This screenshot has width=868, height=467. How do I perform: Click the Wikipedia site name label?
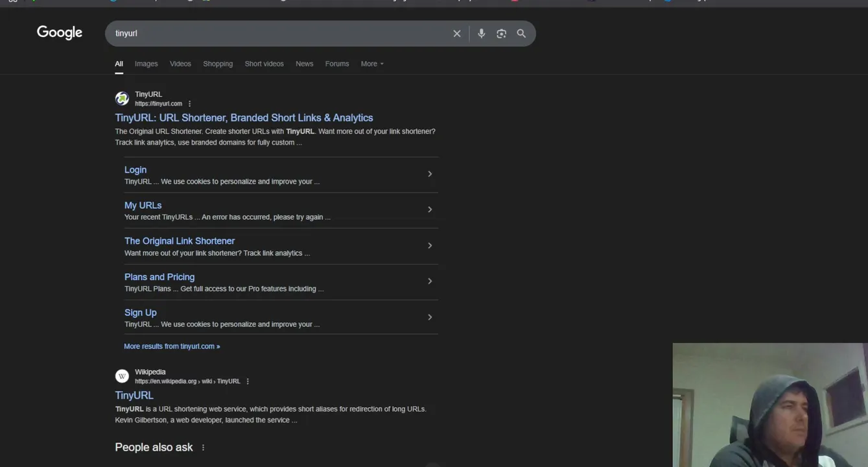pos(150,372)
